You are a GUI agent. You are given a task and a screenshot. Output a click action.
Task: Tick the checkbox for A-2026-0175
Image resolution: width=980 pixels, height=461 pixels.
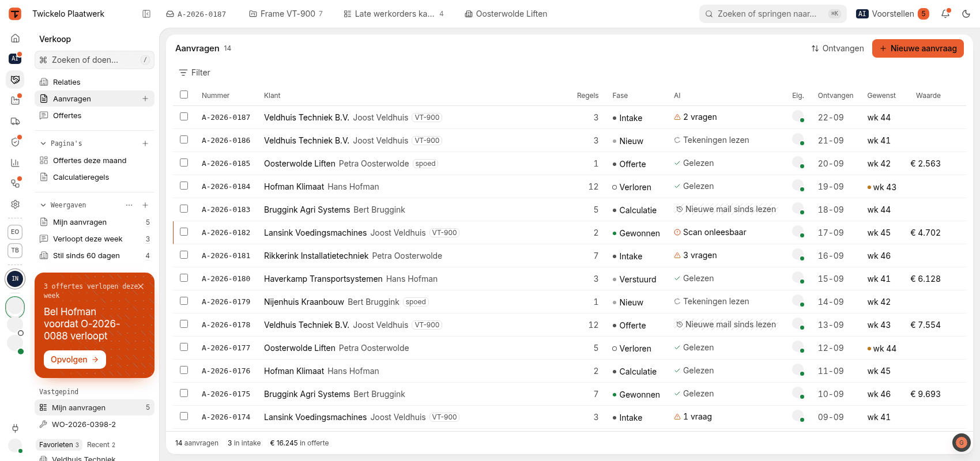click(x=184, y=393)
